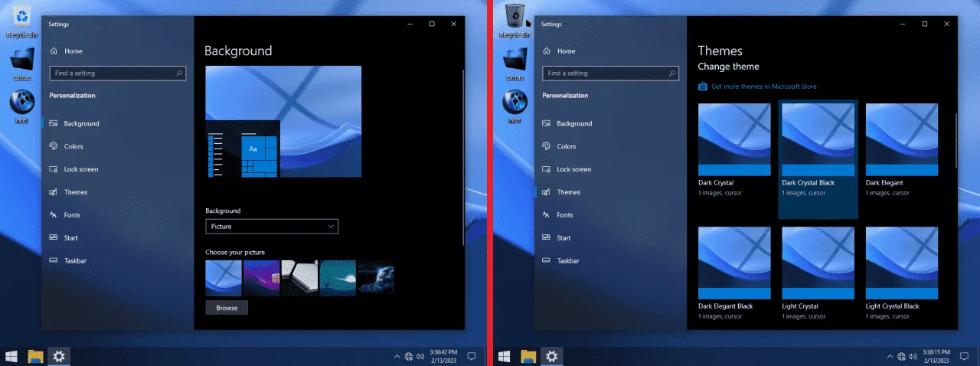Click the Browse button under the pictures

pos(227,308)
